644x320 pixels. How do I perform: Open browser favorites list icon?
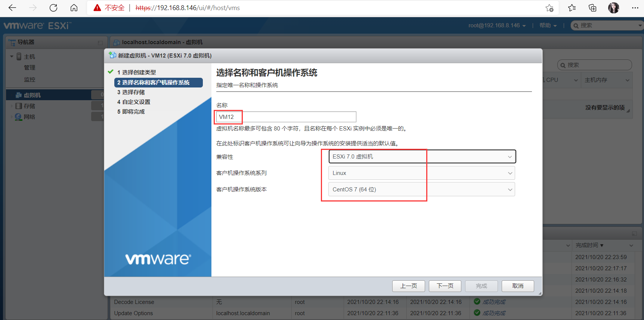[572, 8]
